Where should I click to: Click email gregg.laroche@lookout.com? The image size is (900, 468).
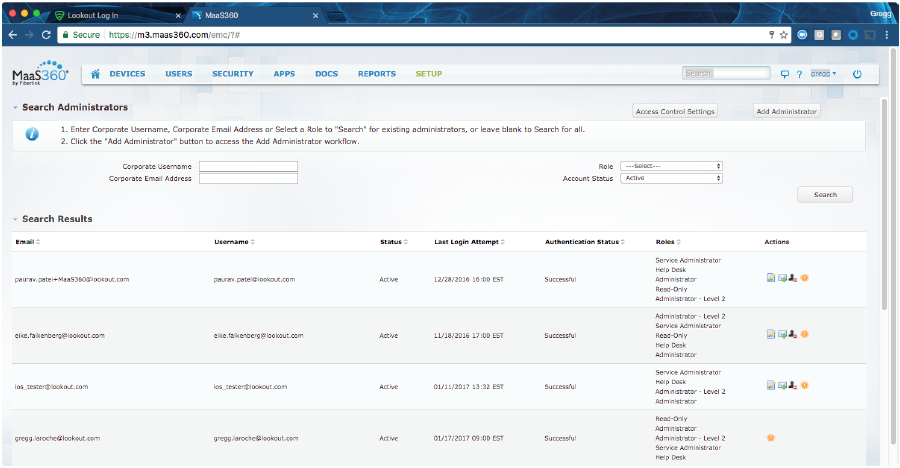tap(57, 438)
